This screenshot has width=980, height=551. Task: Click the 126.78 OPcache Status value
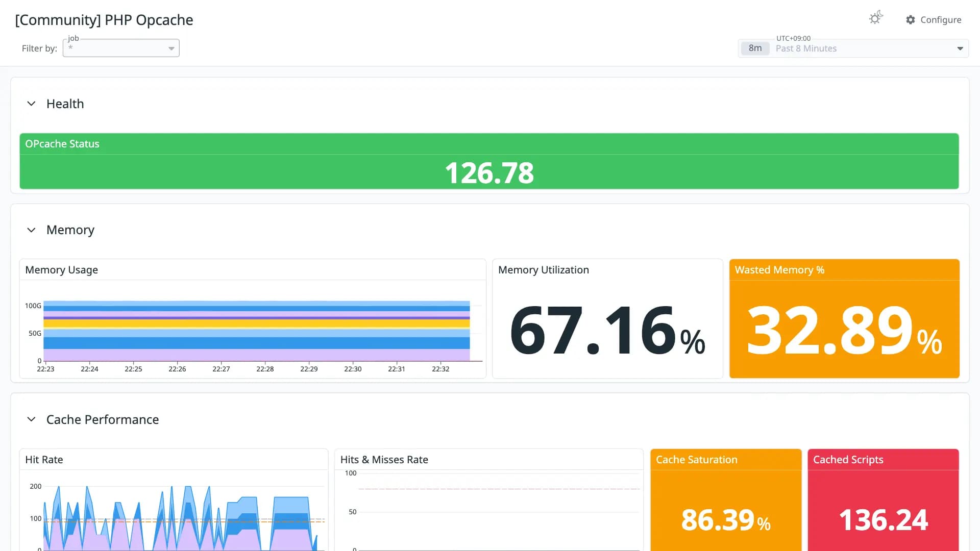point(489,172)
